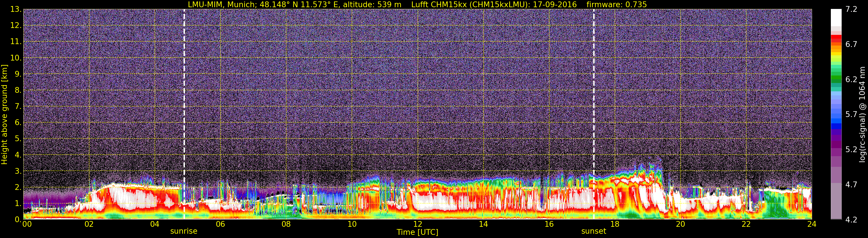Viewport: 868px width, 238px height.
Task: Click height axis tick label 3.
Action: [x=18, y=171]
